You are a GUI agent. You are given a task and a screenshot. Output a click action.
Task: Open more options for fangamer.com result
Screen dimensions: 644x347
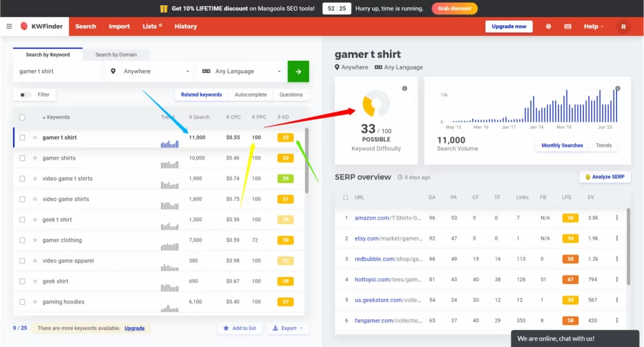click(x=617, y=321)
